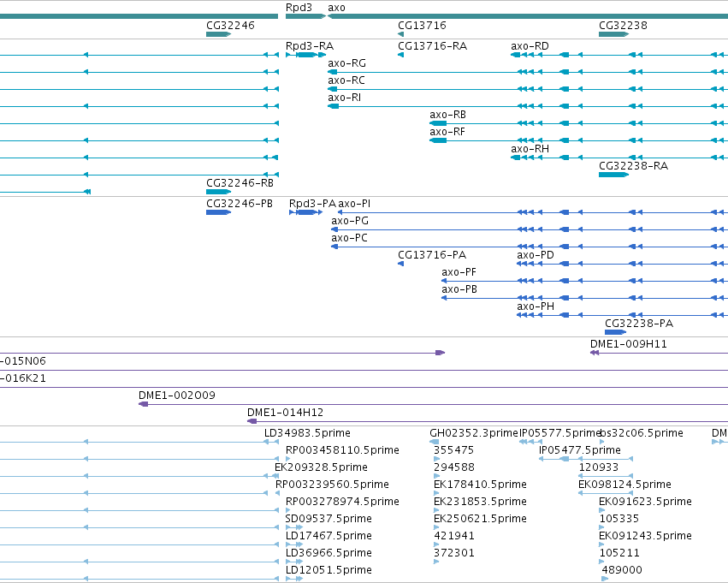The width and height of the screenshot is (728, 583).
Task: Select EST entry 421941
Action: (x=454, y=536)
